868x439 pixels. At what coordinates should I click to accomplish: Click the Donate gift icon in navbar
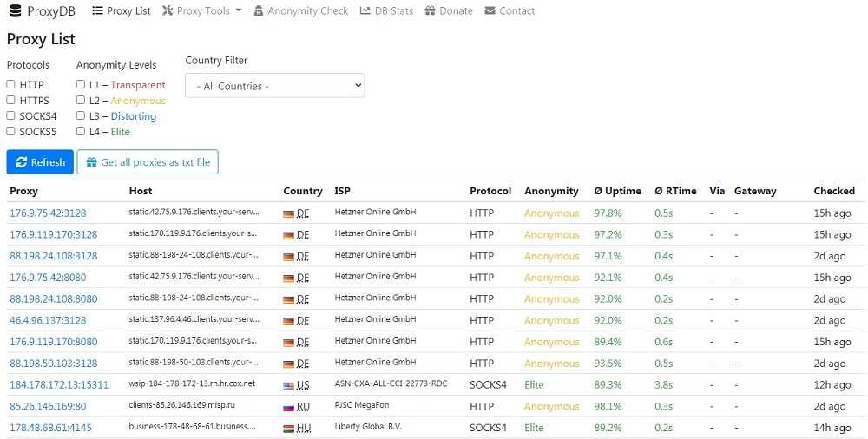tap(431, 11)
